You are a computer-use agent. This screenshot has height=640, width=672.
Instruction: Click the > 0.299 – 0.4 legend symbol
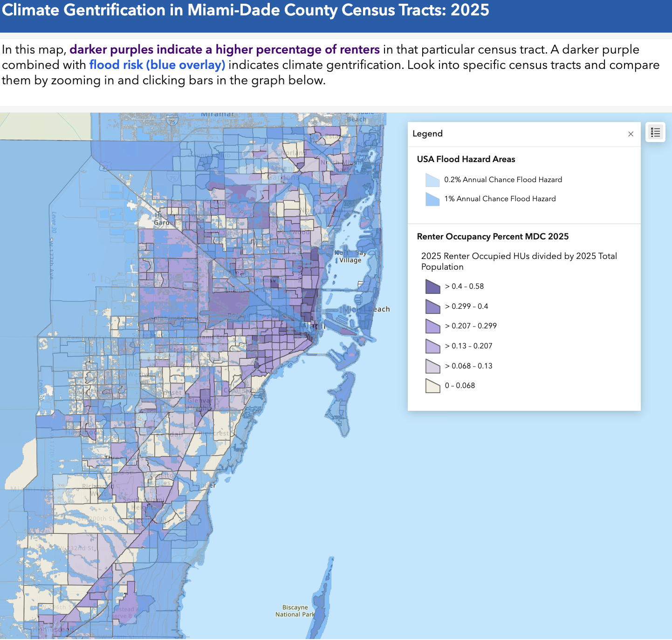(432, 306)
